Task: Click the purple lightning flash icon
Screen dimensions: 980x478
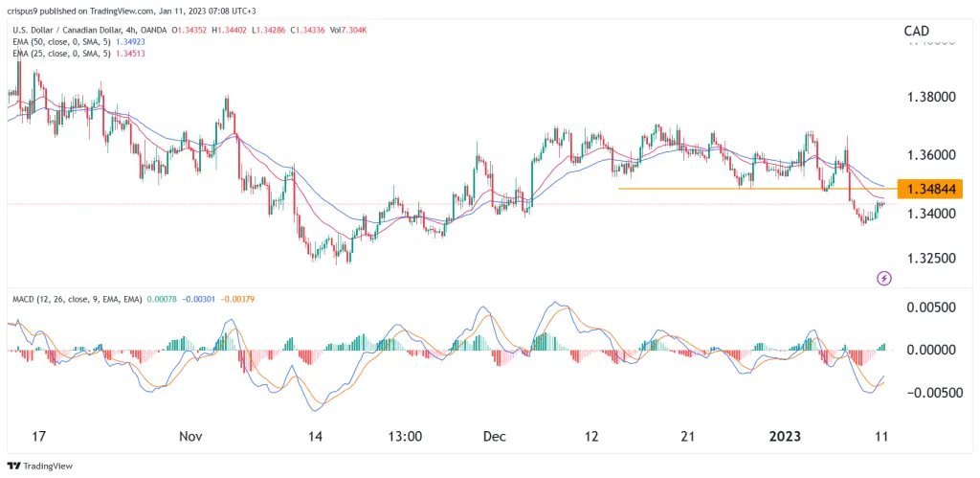Action: pos(883,277)
